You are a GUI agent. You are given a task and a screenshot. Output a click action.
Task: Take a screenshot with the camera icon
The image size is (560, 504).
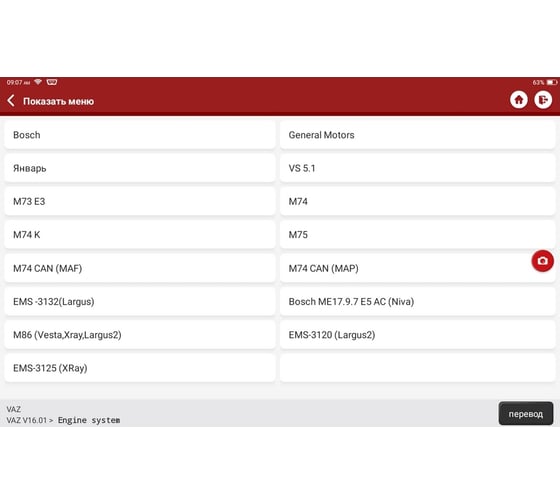click(542, 261)
